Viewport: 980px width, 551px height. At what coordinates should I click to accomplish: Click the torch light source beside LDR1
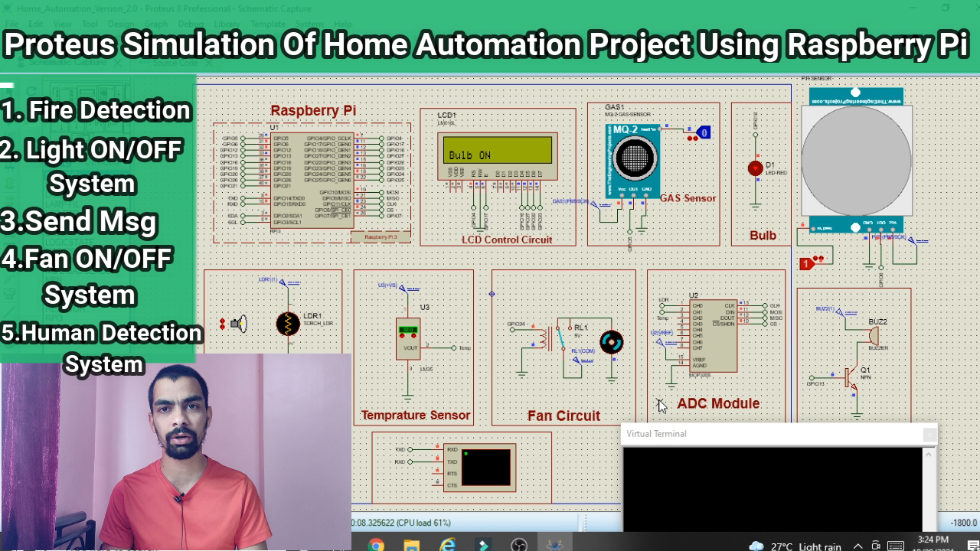(239, 324)
